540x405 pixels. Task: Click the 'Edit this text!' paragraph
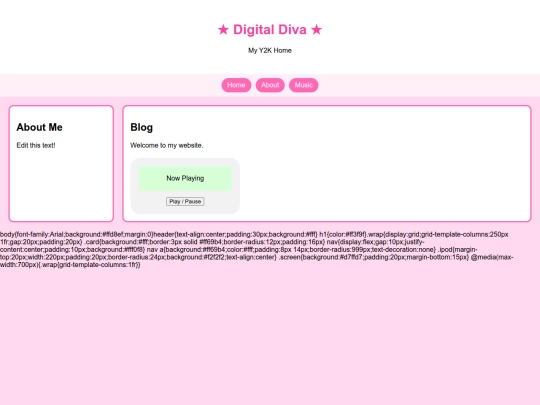click(x=36, y=145)
